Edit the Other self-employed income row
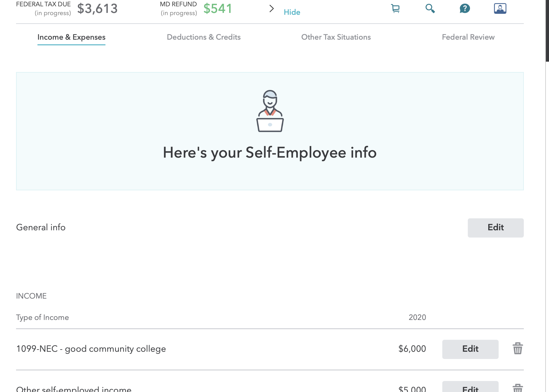The height and width of the screenshot is (392, 549). 470,388
